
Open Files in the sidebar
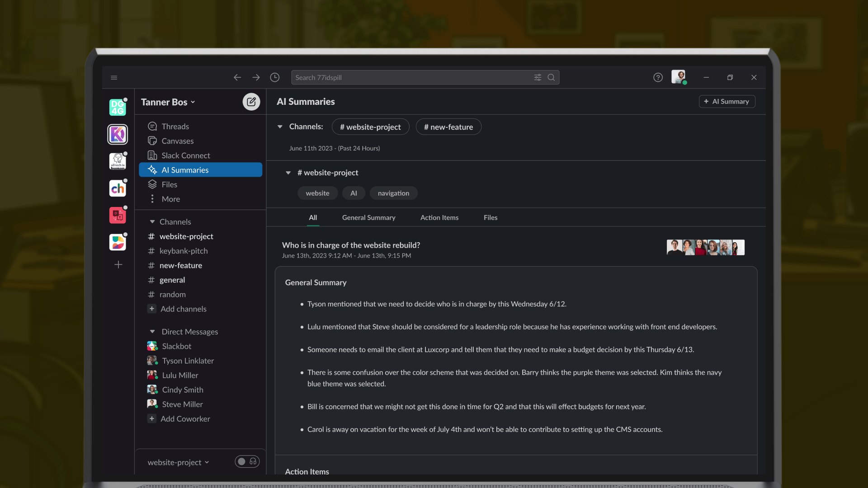(x=201, y=184)
